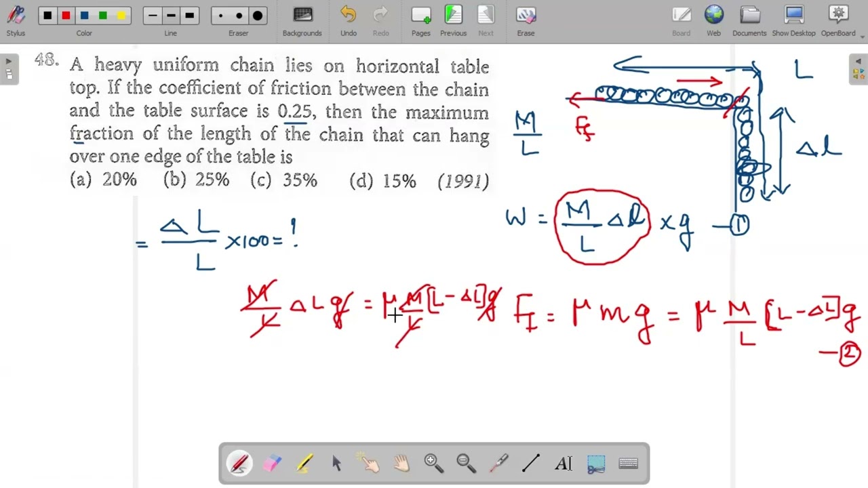Select the Scroll page hand tool
This screenshot has height=488, width=868.
(x=401, y=464)
